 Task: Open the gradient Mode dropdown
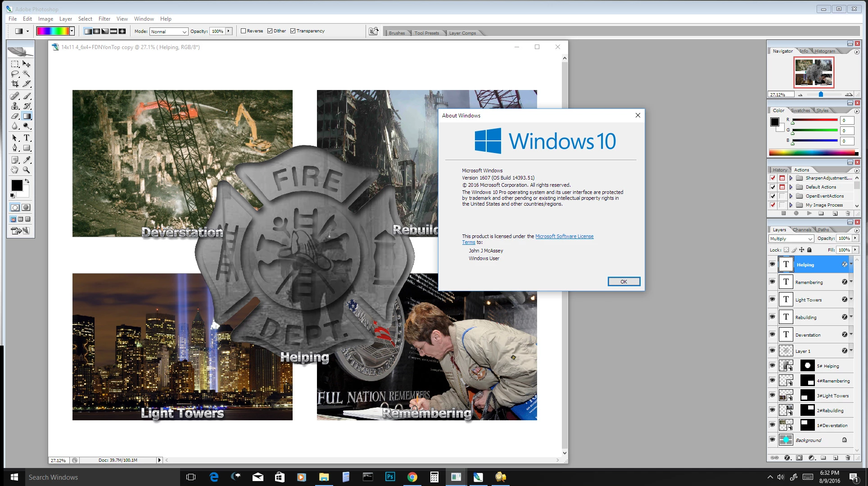[x=169, y=31]
